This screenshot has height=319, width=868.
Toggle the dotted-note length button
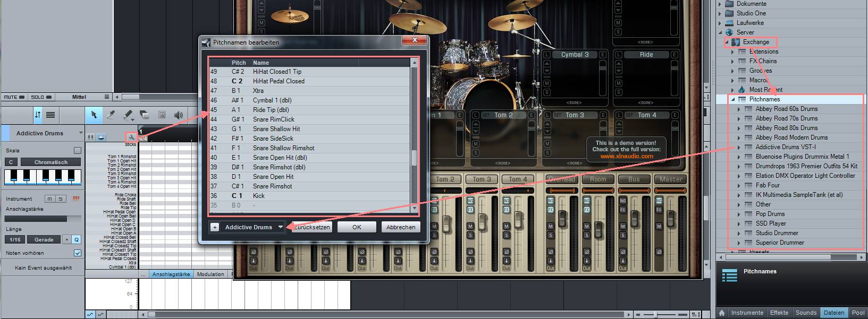tap(67, 239)
